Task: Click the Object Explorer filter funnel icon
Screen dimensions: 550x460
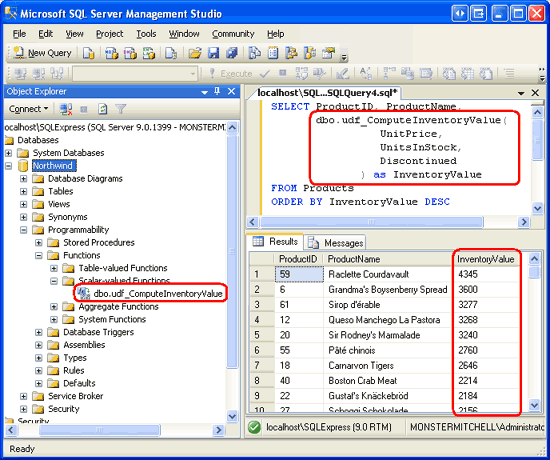Action: (x=121, y=109)
